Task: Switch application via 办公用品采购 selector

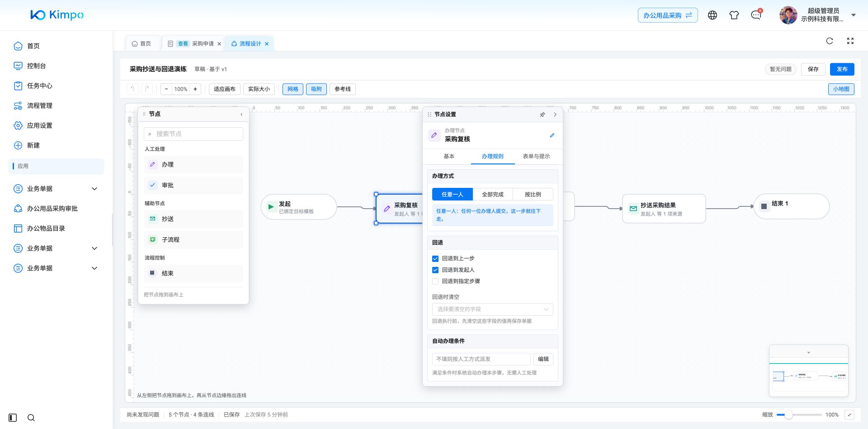Action: tap(668, 15)
